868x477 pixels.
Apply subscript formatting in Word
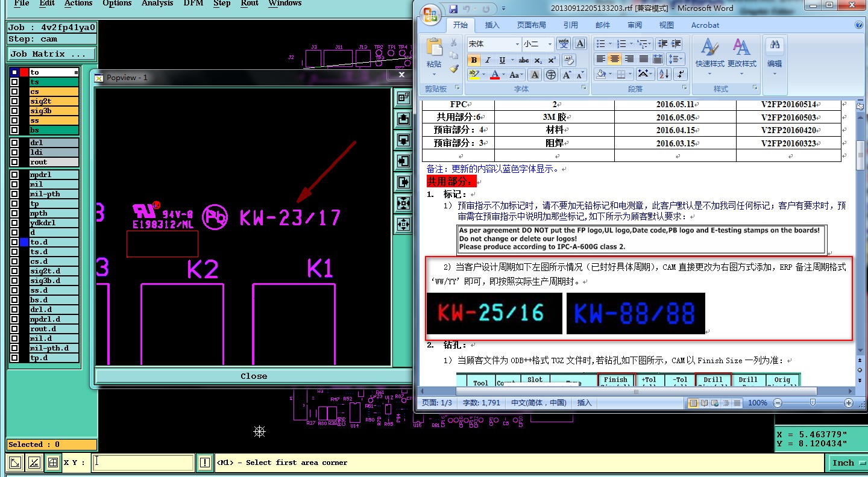pos(538,60)
